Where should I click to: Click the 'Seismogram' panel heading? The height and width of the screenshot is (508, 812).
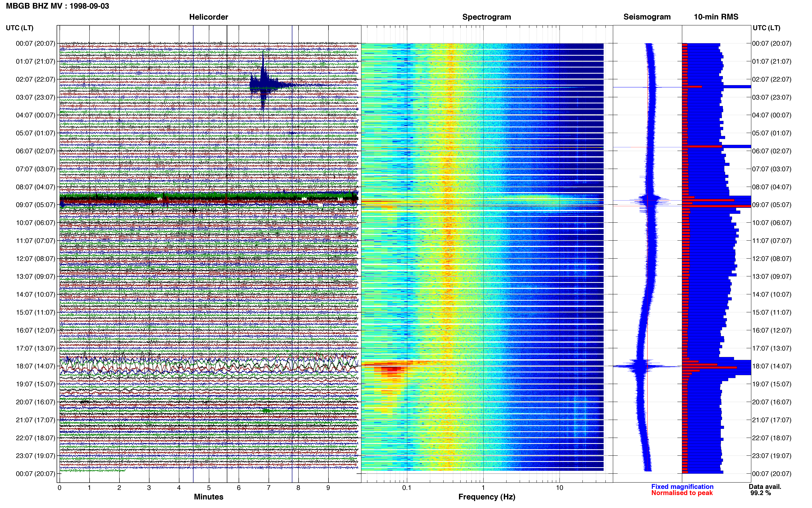point(647,17)
